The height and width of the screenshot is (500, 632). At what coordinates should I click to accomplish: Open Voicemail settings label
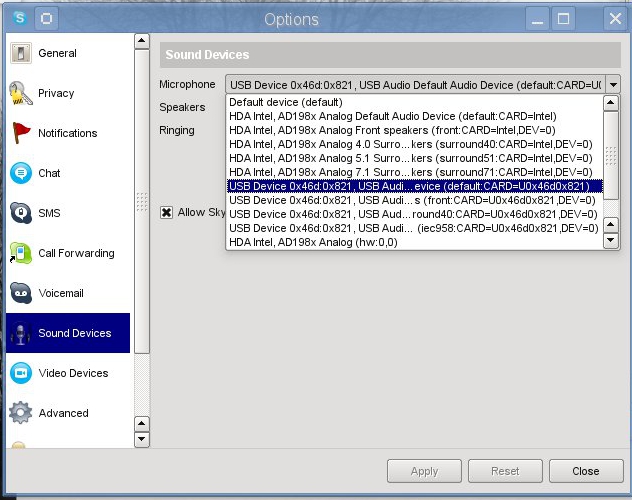(x=61, y=293)
